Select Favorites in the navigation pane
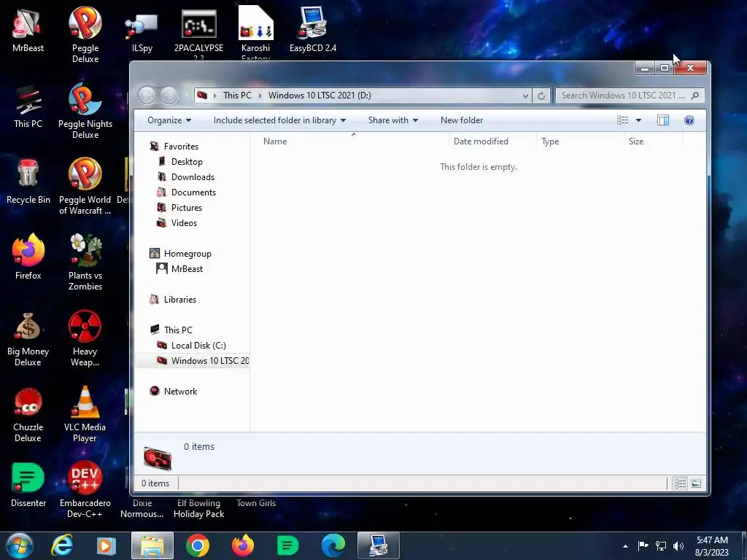 (174, 146)
